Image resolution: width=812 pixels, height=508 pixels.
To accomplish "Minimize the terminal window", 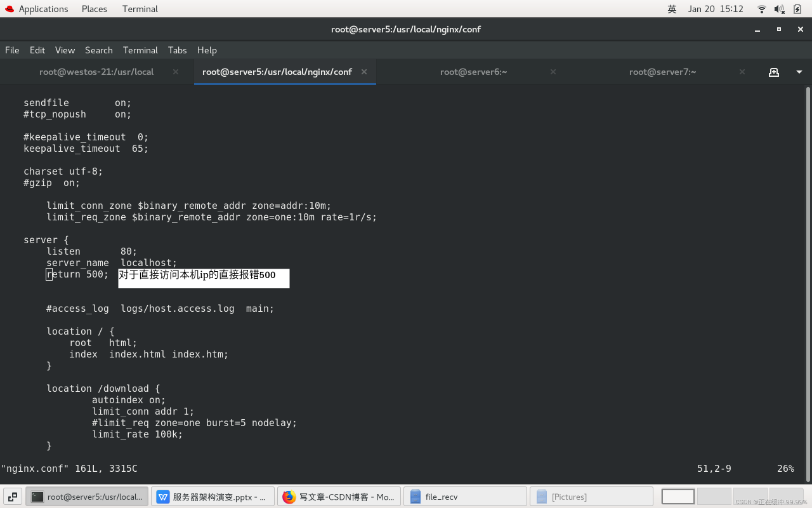I will pos(757,29).
